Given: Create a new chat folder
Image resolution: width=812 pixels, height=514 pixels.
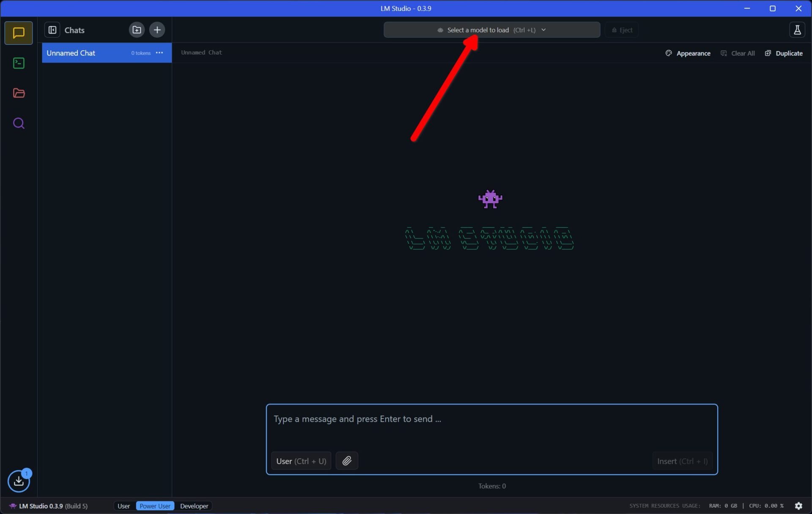Looking at the screenshot, I should 137,30.
